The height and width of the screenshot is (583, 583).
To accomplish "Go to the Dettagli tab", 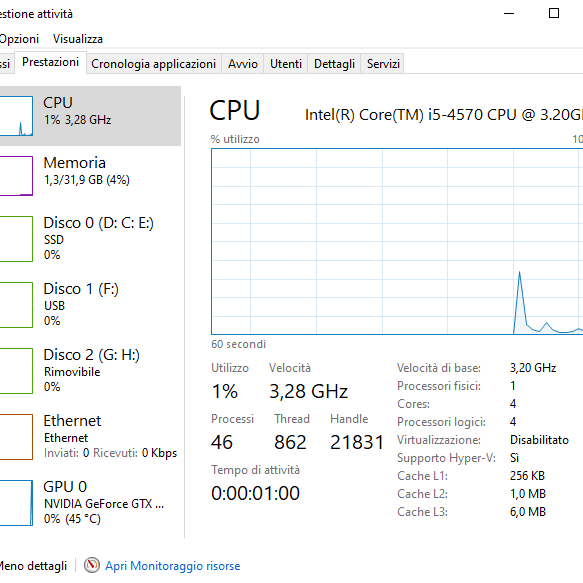I will pyautogui.click(x=334, y=64).
